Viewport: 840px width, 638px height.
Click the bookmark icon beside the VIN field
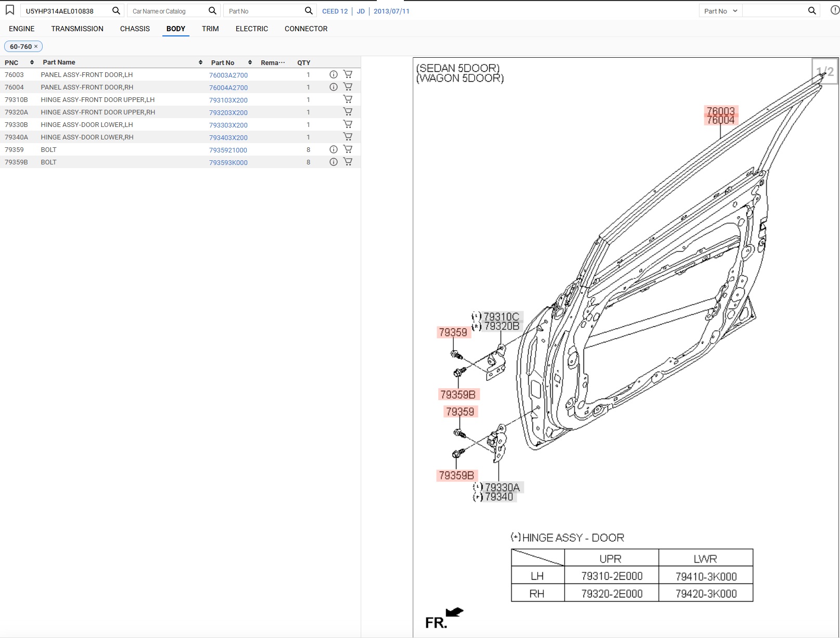[x=10, y=10]
